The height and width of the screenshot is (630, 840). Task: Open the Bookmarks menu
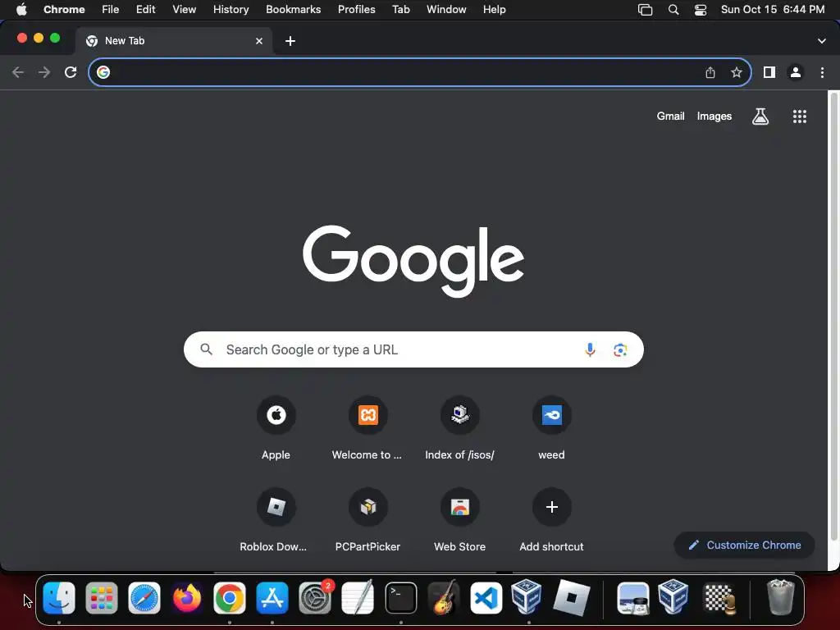[293, 10]
